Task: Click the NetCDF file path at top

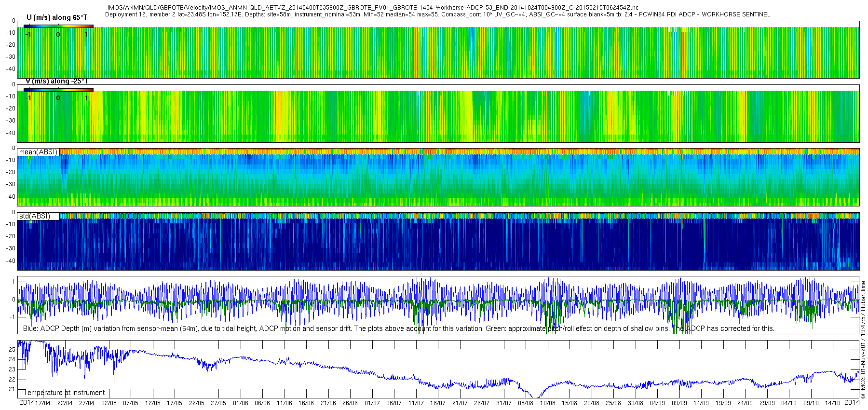Action: pos(373,8)
